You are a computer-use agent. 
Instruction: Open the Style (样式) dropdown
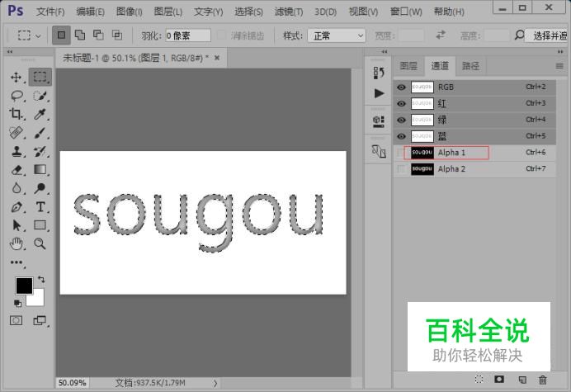pos(337,35)
